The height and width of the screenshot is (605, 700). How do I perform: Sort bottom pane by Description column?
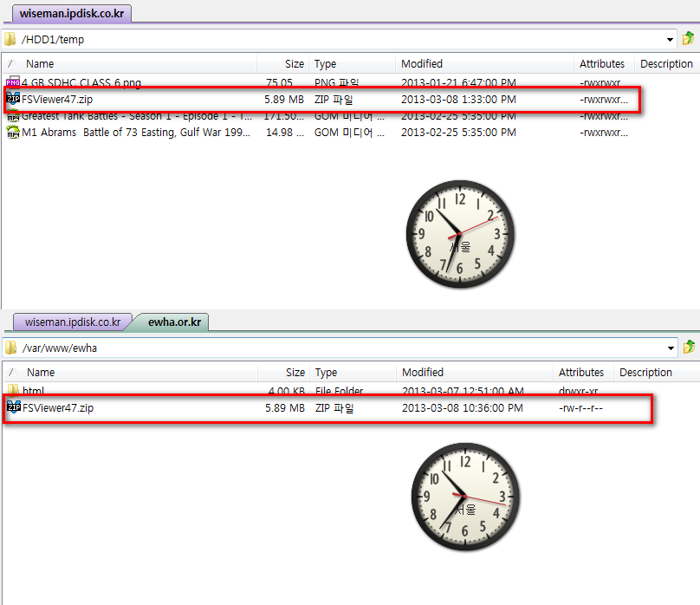click(657, 373)
